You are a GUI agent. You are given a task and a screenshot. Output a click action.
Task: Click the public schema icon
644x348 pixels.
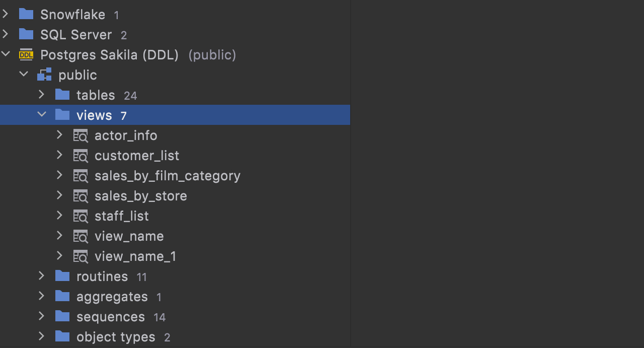44,75
